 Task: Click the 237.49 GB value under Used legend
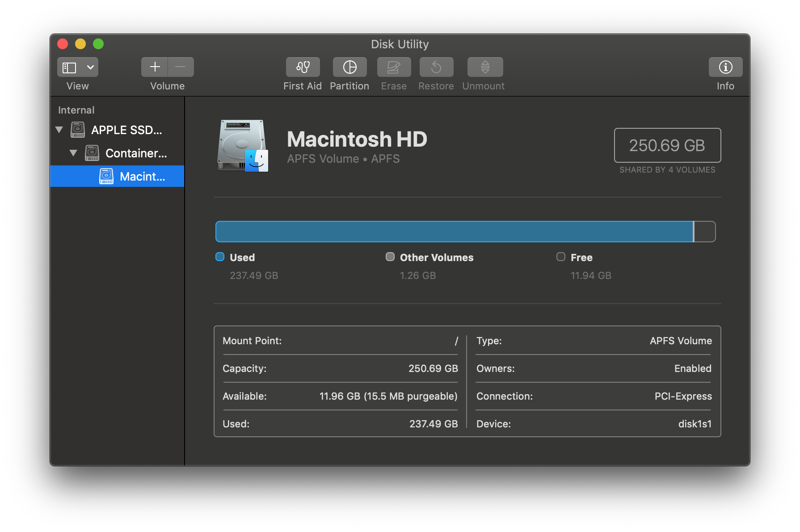click(x=254, y=276)
